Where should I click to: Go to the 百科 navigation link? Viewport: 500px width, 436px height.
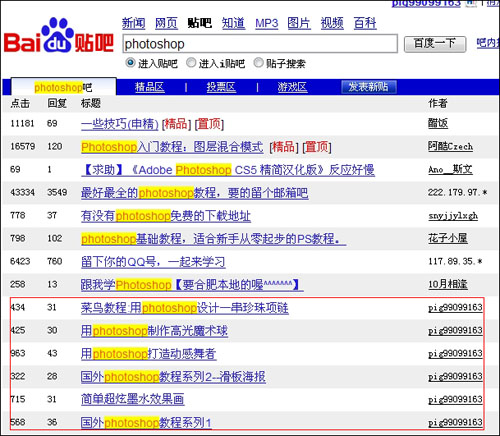click(365, 23)
